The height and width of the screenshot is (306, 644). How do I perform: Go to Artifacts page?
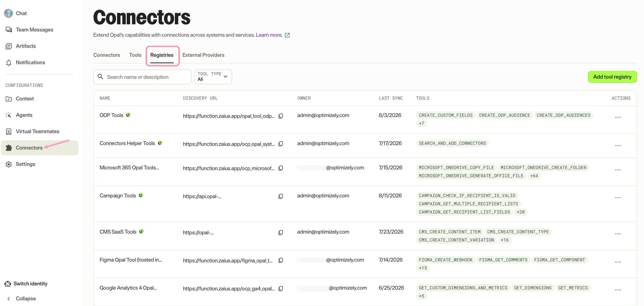point(26,46)
